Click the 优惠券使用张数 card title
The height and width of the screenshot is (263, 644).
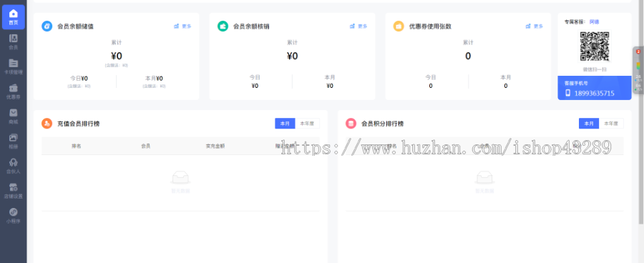pos(430,26)
